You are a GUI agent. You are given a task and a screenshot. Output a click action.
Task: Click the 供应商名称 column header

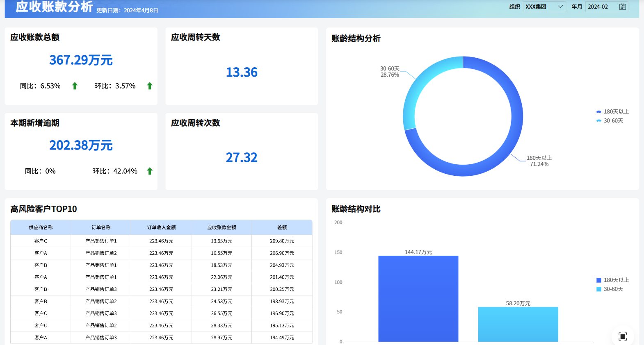[41, 227]
